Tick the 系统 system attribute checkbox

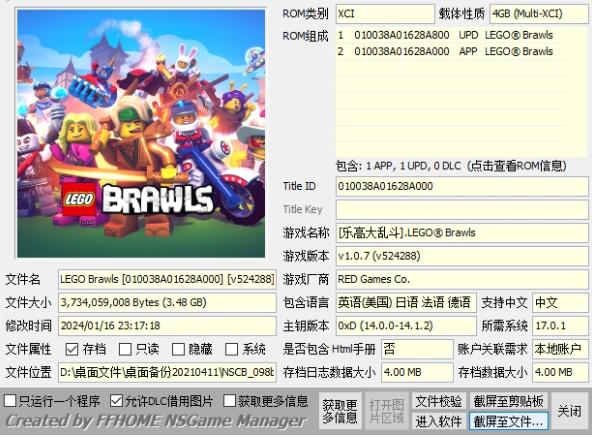231,349
